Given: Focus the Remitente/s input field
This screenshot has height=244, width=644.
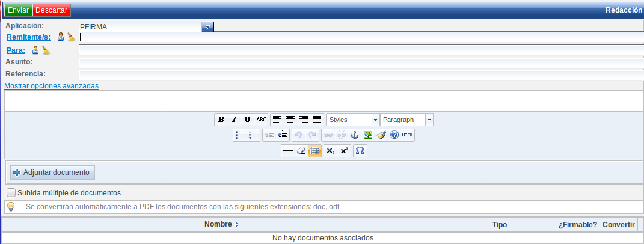Looking at the screenshot, I should coord(361,37).
